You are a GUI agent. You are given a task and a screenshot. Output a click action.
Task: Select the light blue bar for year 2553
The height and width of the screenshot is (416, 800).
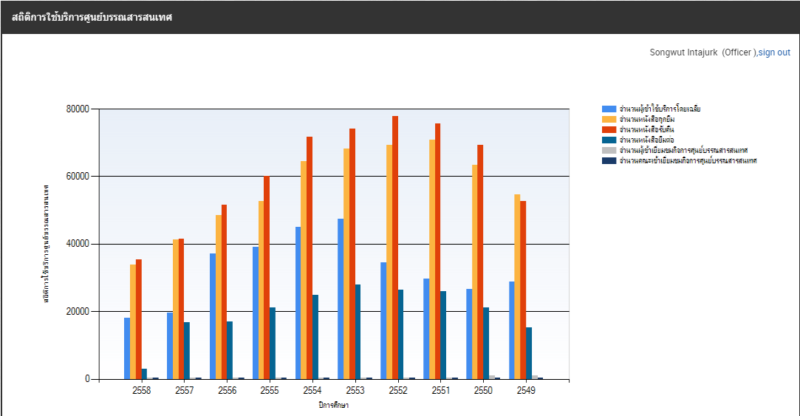pos(341,300)
